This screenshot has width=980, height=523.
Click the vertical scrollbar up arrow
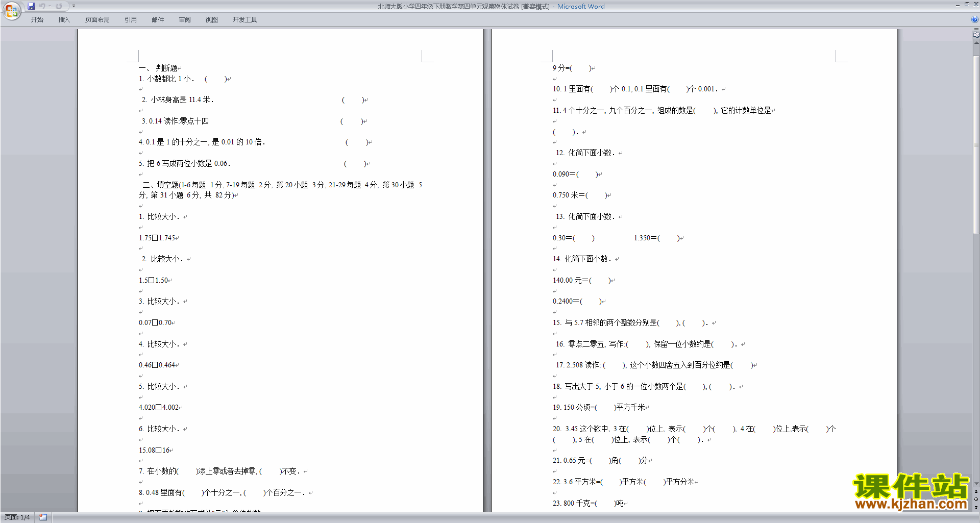click(976, 43)
